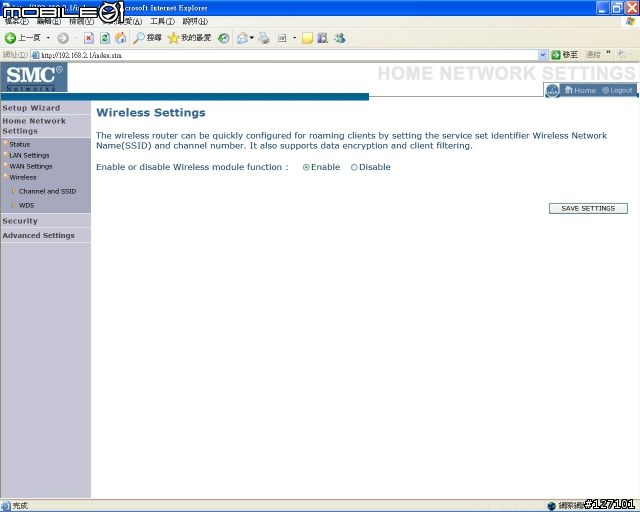Image resolution: width=640 pixels, height=512 pixels.
Task: Open the Tools menu in menu bar
Action: [162, 22]
